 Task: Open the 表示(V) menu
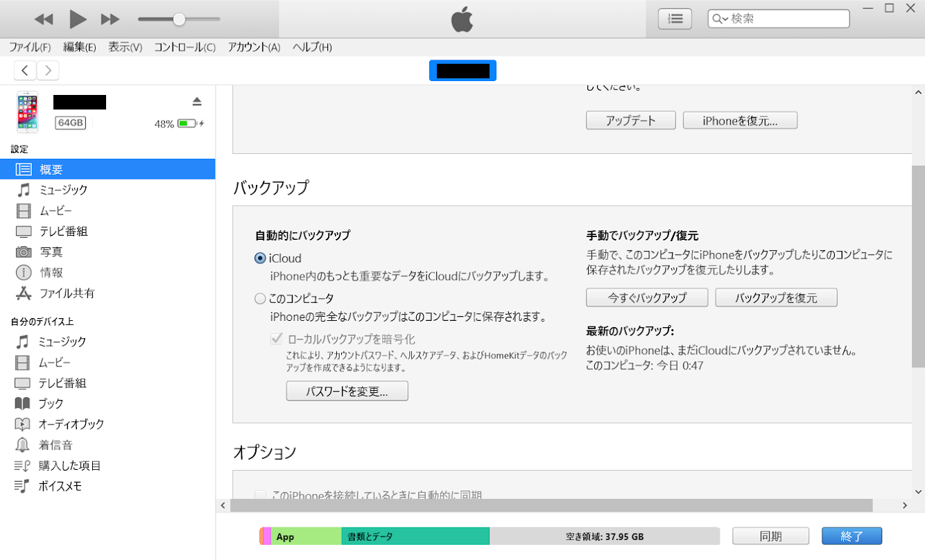tap(125, 47)
